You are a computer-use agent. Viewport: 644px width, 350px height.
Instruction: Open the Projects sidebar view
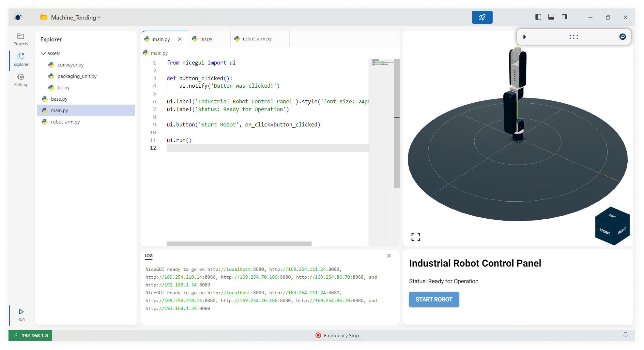tap(21, 39)
